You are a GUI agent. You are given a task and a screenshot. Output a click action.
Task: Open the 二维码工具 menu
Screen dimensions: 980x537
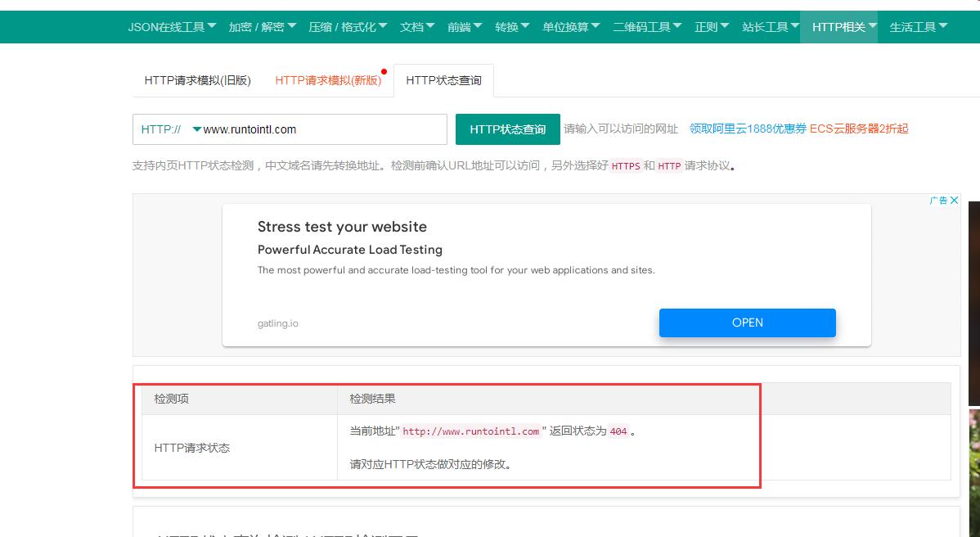(646, 26)
